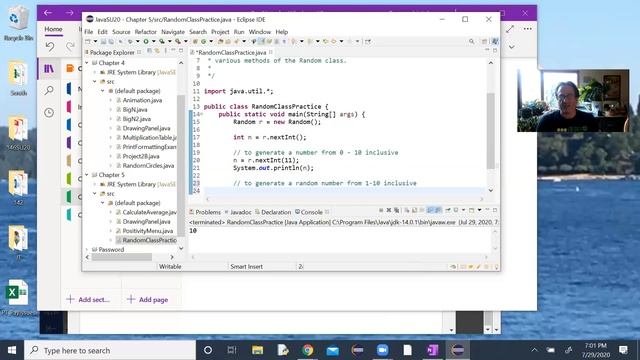Viewport: 640px width, 360px height.
Task: Click Add section in OneNote
Action: (x=88, y=300)
